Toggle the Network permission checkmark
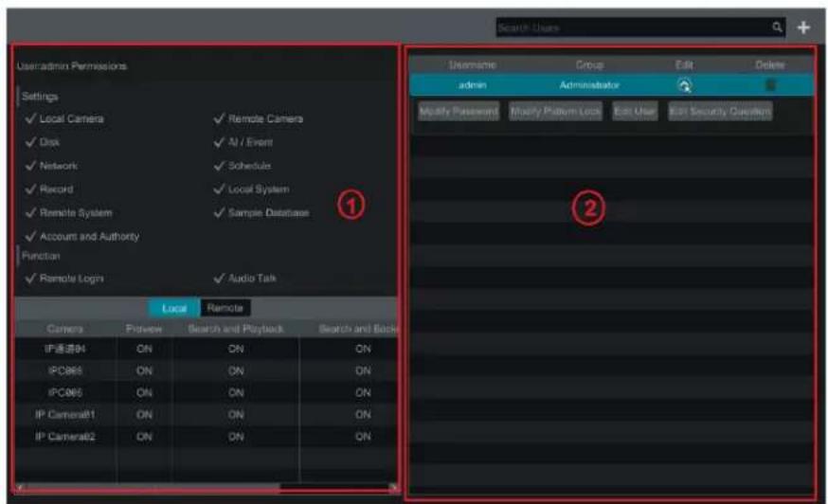 pos(30,166)
